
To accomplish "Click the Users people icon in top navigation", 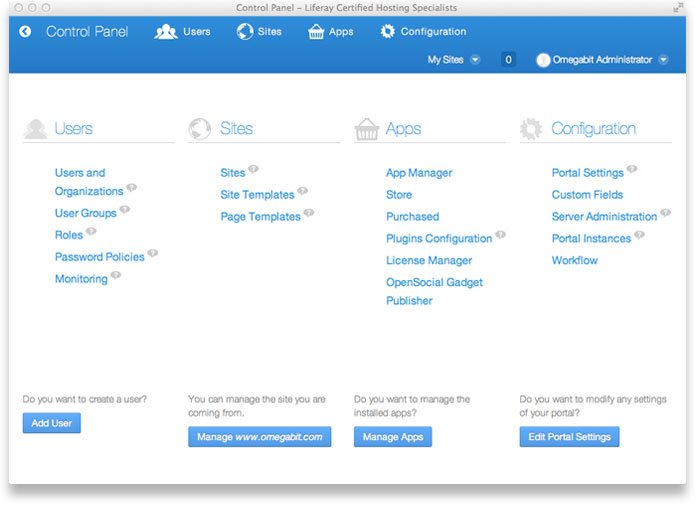I will point(166,32).
